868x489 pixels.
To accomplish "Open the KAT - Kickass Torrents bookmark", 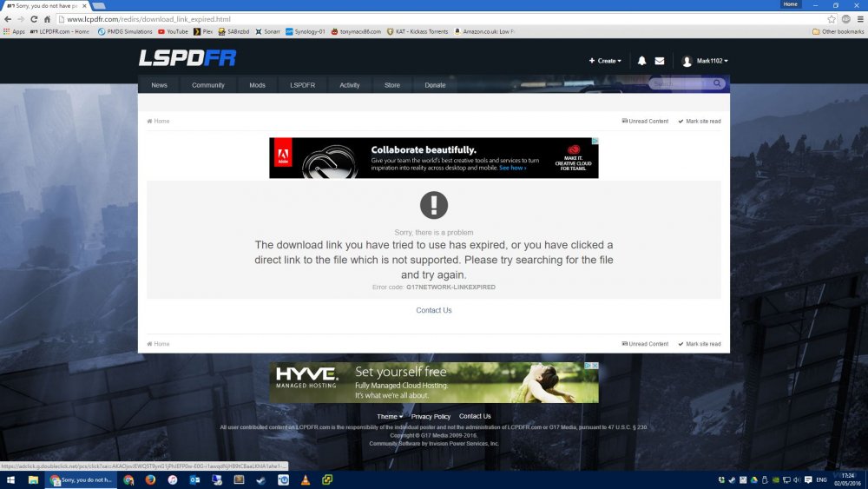I will (418, 31).
